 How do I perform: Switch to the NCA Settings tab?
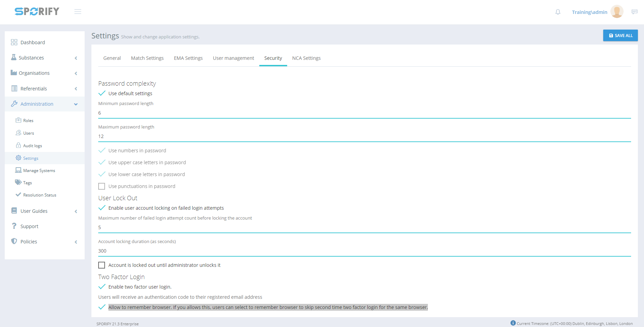tap(306, 58)
